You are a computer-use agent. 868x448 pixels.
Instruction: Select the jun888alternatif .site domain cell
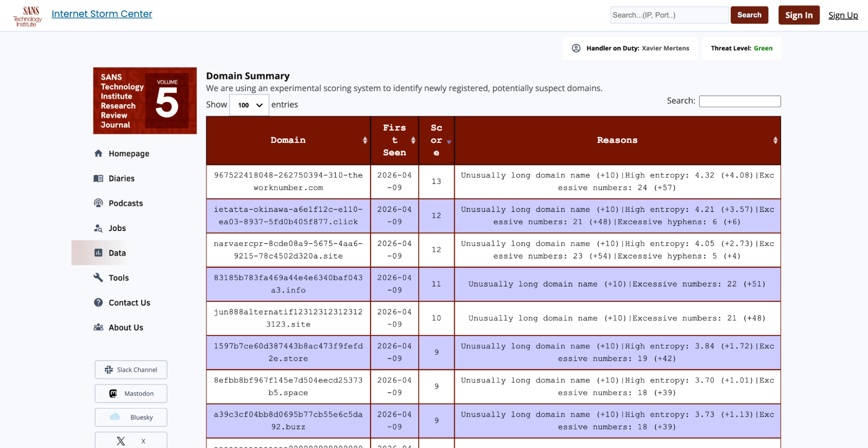pyautogui.click(x=288, y=318)
